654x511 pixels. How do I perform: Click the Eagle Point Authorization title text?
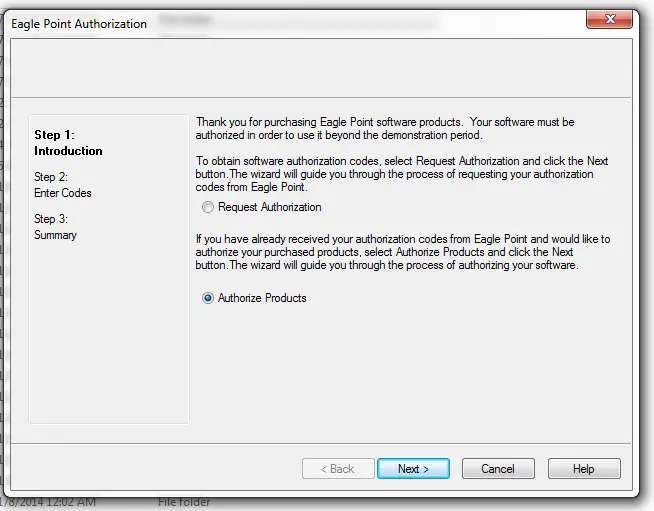point(79,24)
